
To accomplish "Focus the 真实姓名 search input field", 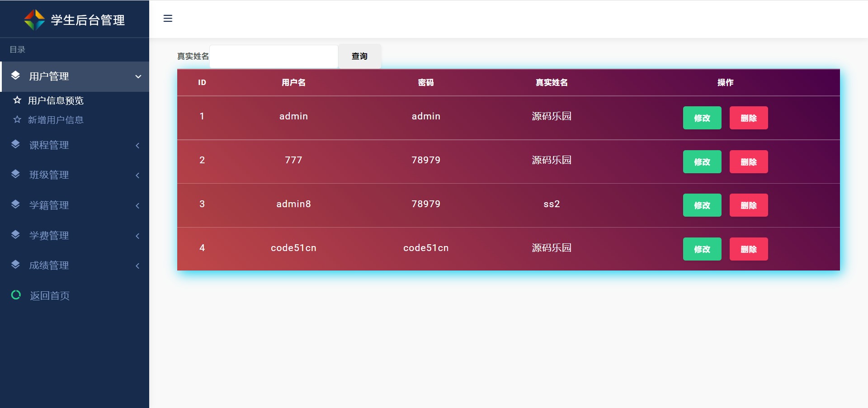I will click(274, 57).
